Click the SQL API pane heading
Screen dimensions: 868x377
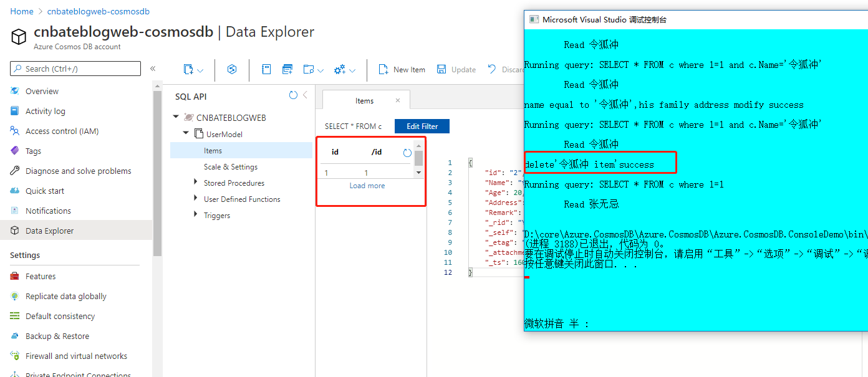191,97
